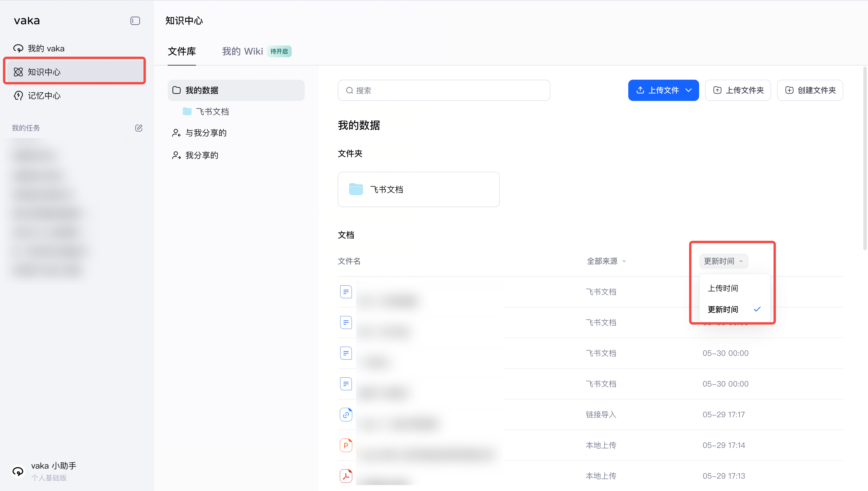The height and width of the screenshot is (491, 868).
Task: Choose 更新时间 option in sort menu
Action: point(735,309)
